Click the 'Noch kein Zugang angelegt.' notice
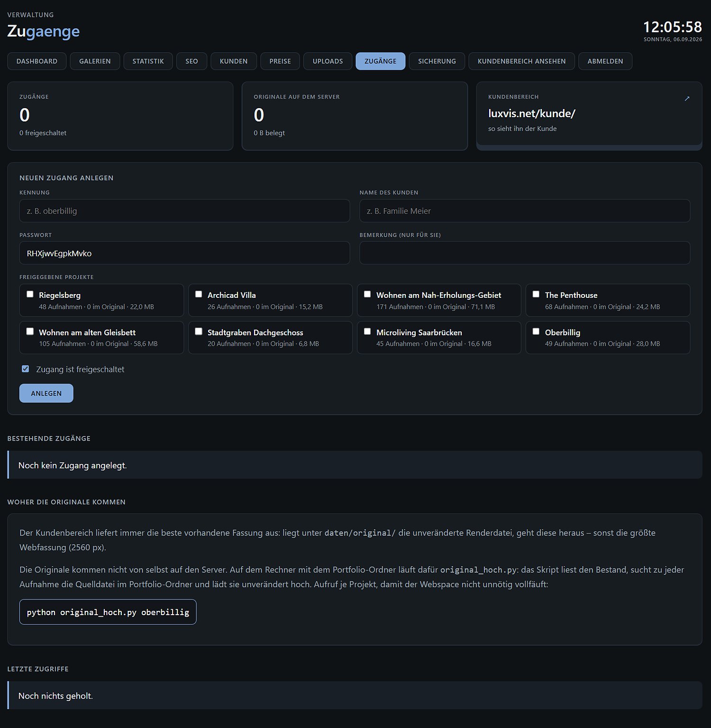The height and width of the screenshot is (728, 711). tap(355, 465)
